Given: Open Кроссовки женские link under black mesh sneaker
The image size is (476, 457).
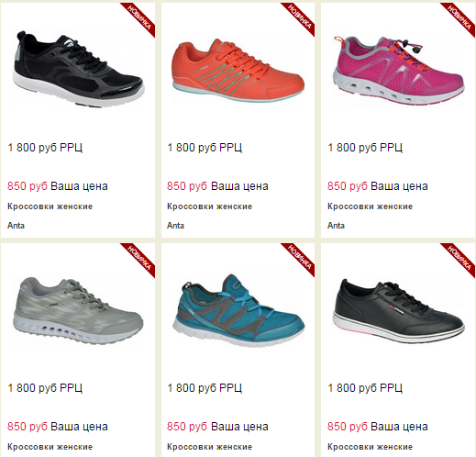Looking at the screenshot, I should (50, 206).
